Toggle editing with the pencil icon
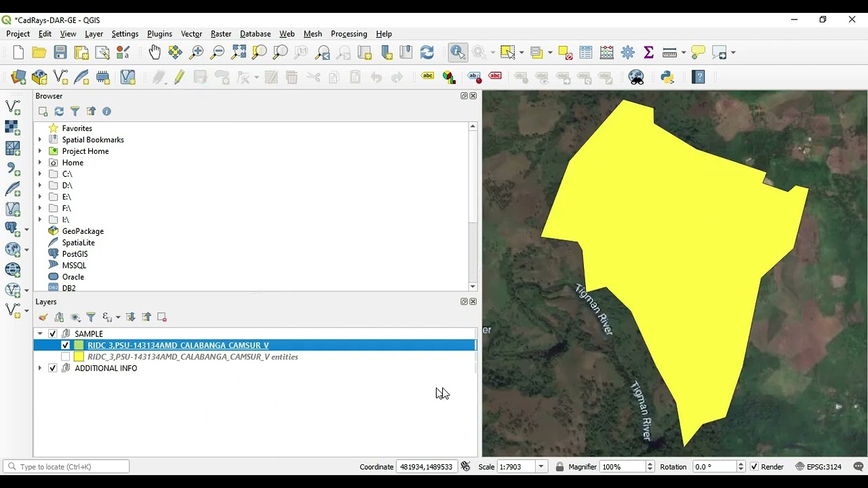The width and height of the screenshot is (868, 488). (x=179, y=77)
